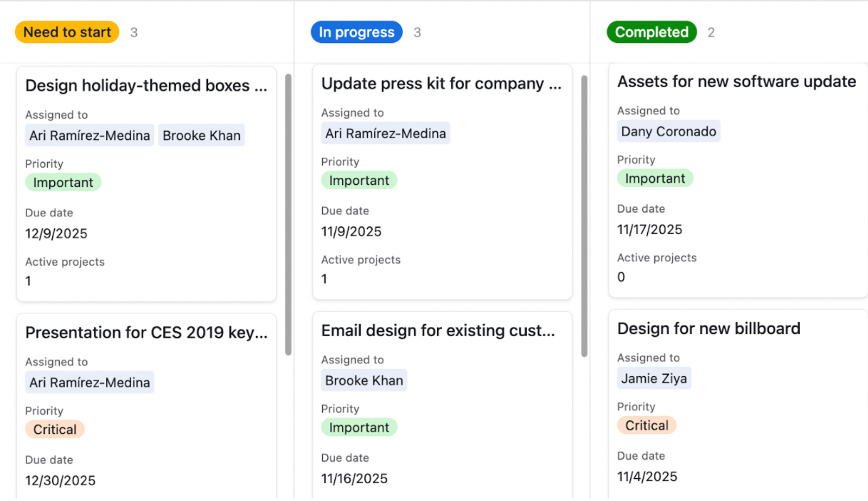Click the Dany Coronado assignee tag
This screenshot has height=501, width=868.
(669, 131)
